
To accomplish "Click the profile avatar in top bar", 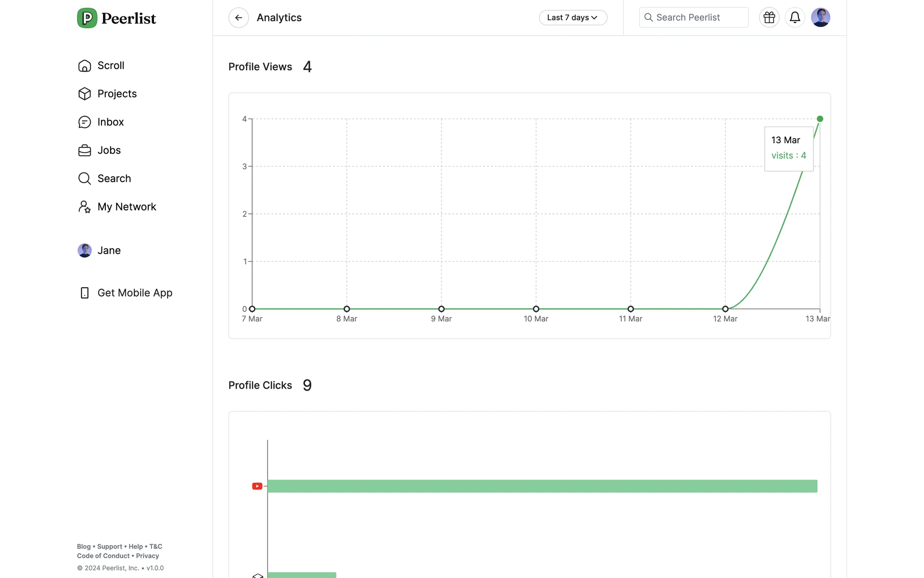I will (x=820, y=18).
